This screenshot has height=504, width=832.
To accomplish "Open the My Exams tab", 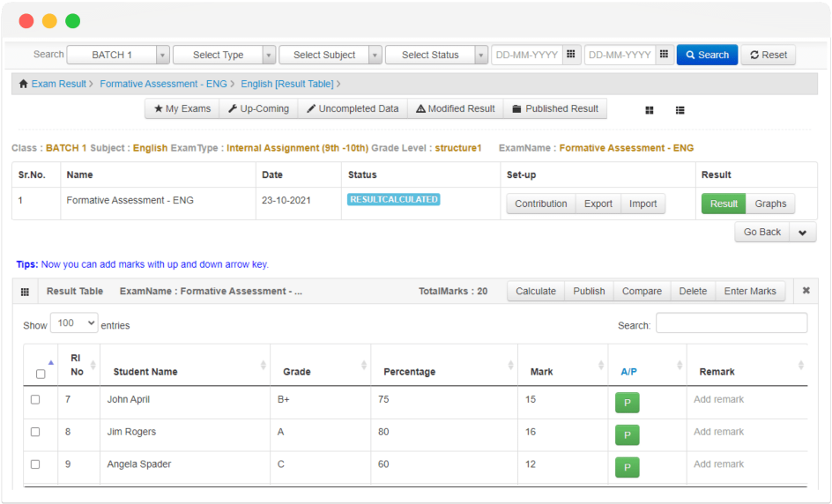I will [x=182, y=108].
